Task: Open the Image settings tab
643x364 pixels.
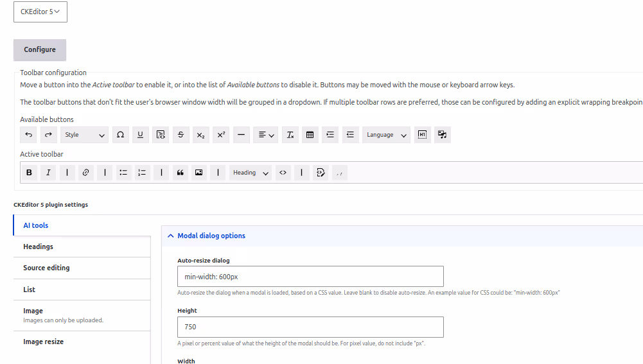Action: pos(82,316)
